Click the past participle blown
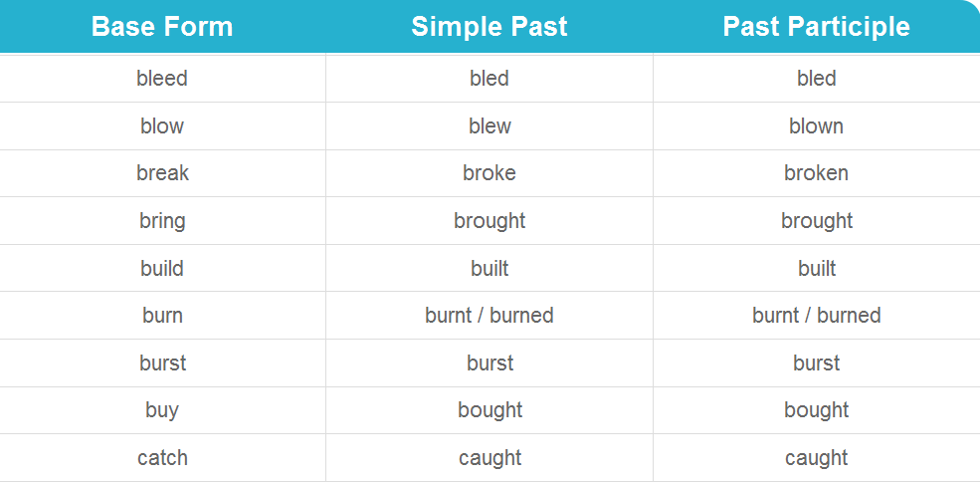 click(x=816, y=125)
